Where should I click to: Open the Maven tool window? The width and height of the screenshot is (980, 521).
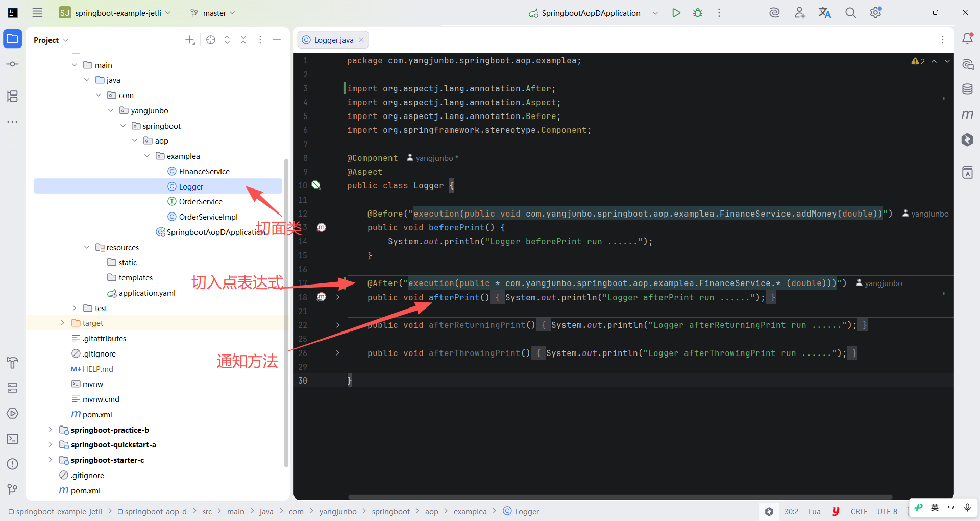click(967, 115)
